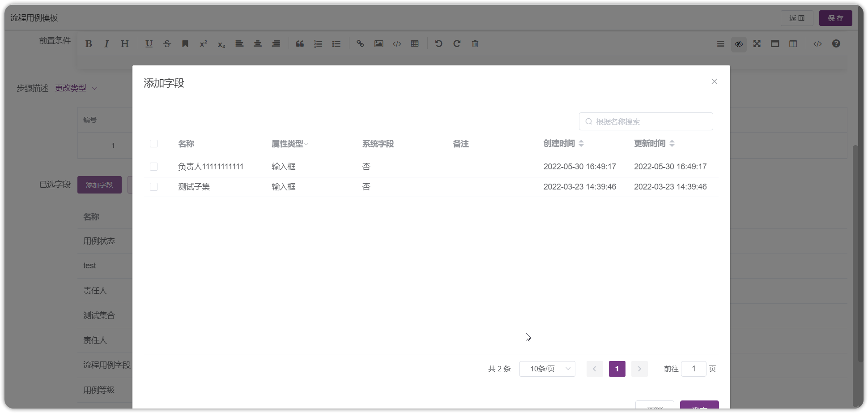Insert an unordered bullet list
Viewport: 868px width, 413px height.
click(x=336, y=44)
